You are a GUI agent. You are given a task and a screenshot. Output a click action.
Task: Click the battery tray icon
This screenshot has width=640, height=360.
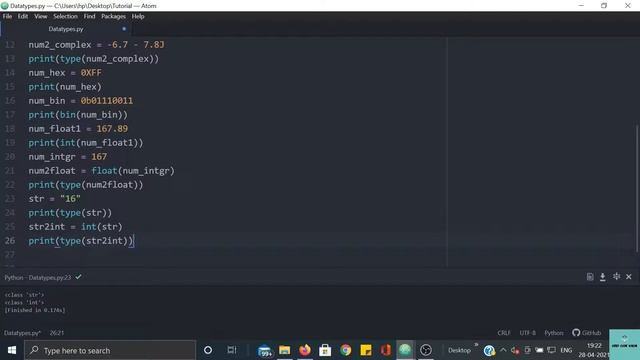(539, 350)
